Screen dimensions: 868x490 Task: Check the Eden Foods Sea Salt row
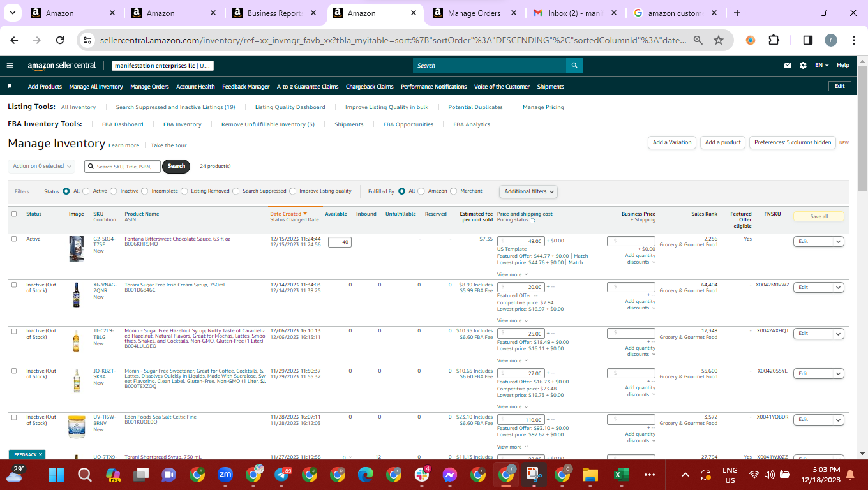(14, 417)
